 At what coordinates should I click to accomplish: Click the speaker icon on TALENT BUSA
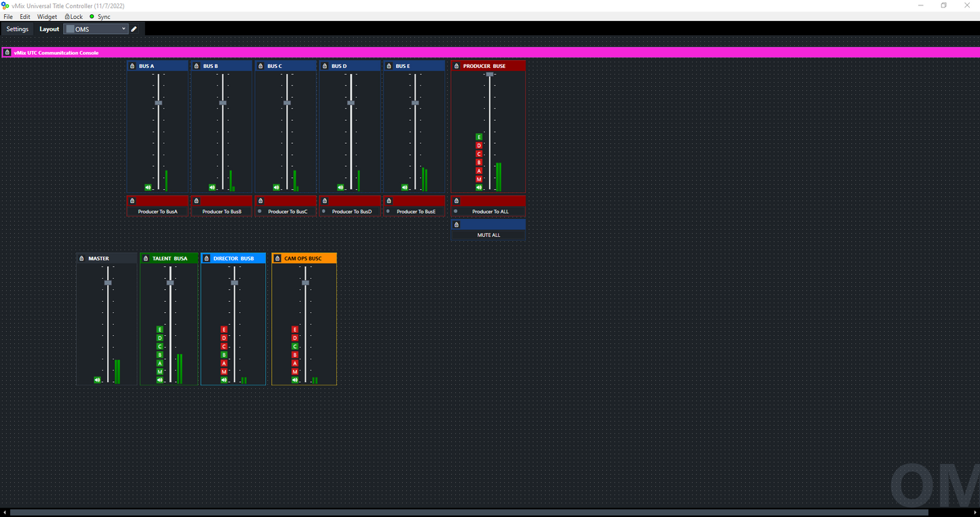click(x=161, y=381)
